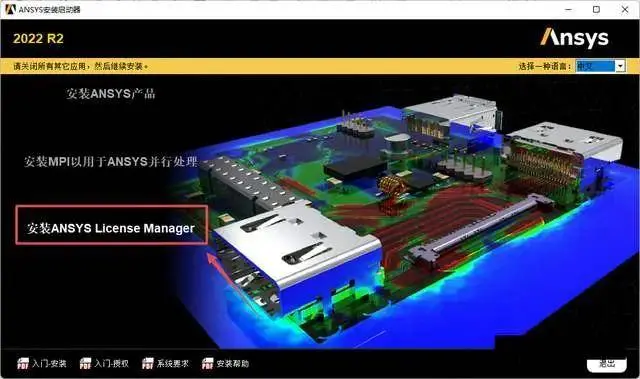Choose 安装ANSYS License Manager

click(111, 228)
